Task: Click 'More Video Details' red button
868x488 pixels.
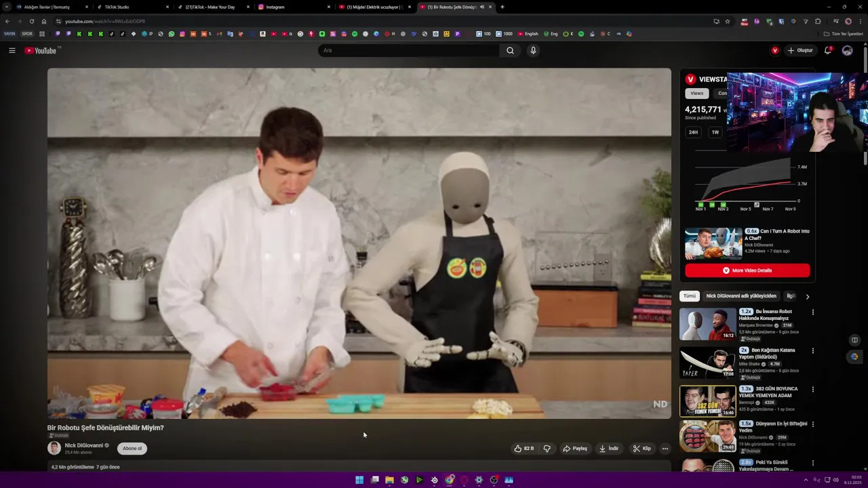Action: (747, 270)
